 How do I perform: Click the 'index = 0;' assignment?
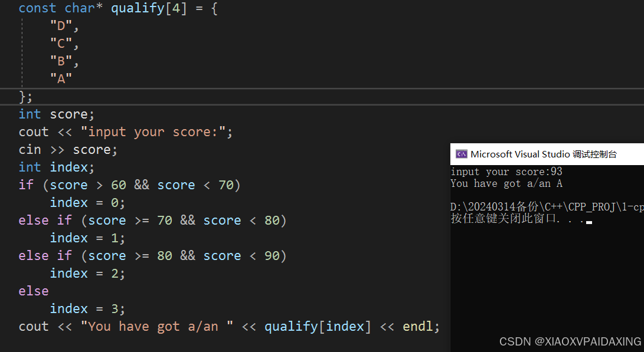pyautogui.click(x=87, y=203)
